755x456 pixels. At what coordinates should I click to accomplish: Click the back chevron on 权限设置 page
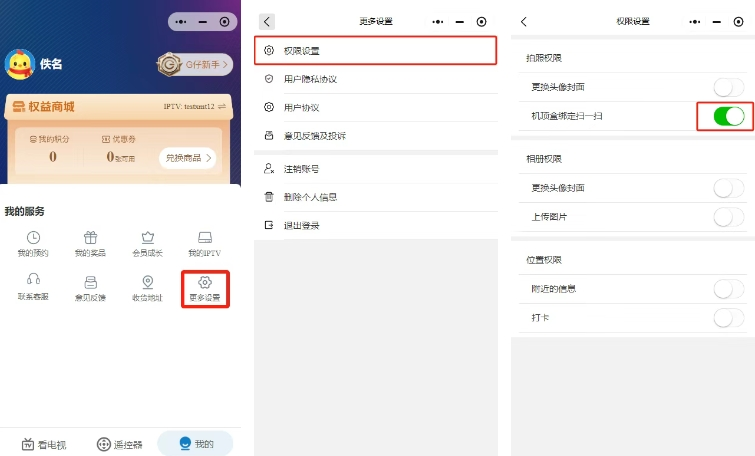[524, 21]
